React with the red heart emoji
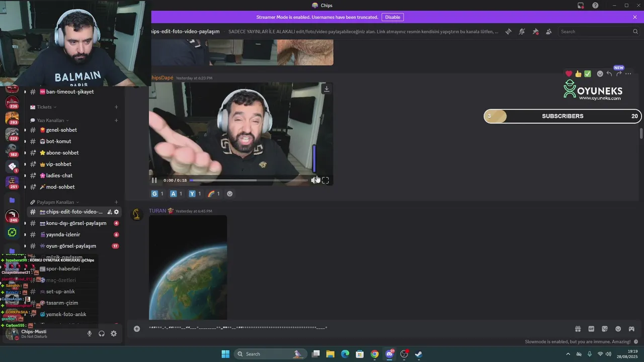644x362 pixels. pyautogui.click(x=569, y=74)
